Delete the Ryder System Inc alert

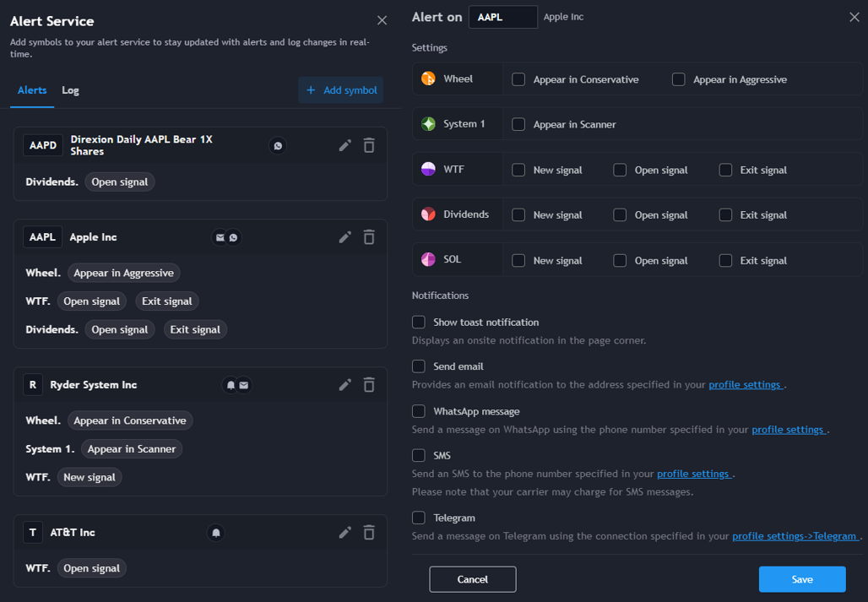pyautogui.click(x=369, y=384)
